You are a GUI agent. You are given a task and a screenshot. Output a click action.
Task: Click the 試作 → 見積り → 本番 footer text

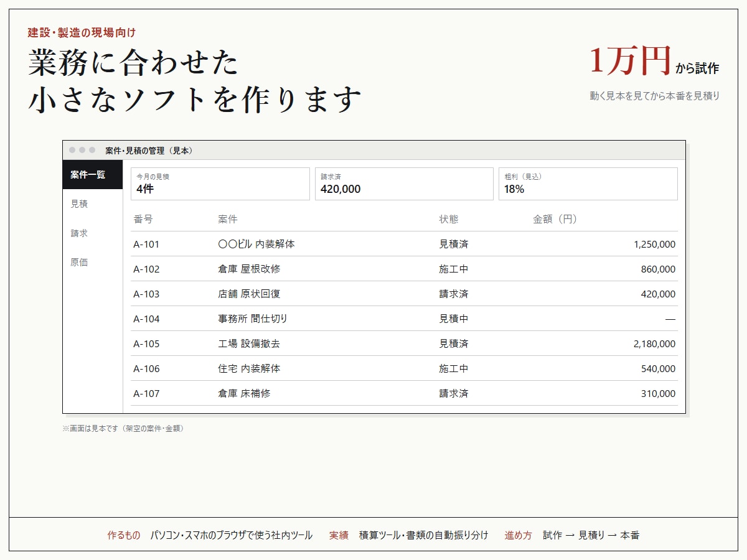point(591,535)
